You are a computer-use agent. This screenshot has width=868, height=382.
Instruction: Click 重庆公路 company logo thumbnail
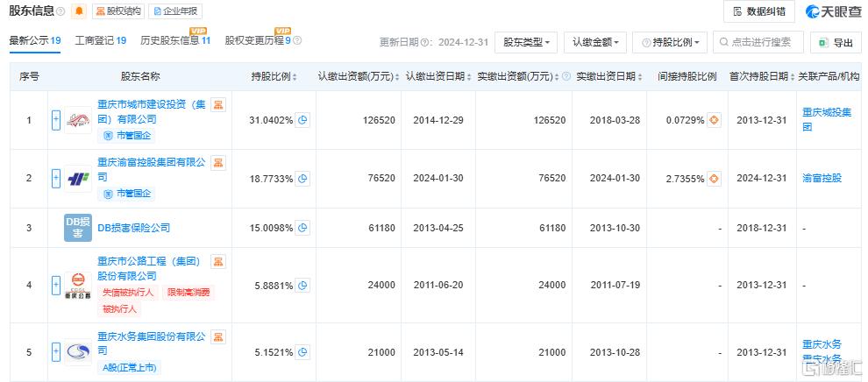(78, 286)
